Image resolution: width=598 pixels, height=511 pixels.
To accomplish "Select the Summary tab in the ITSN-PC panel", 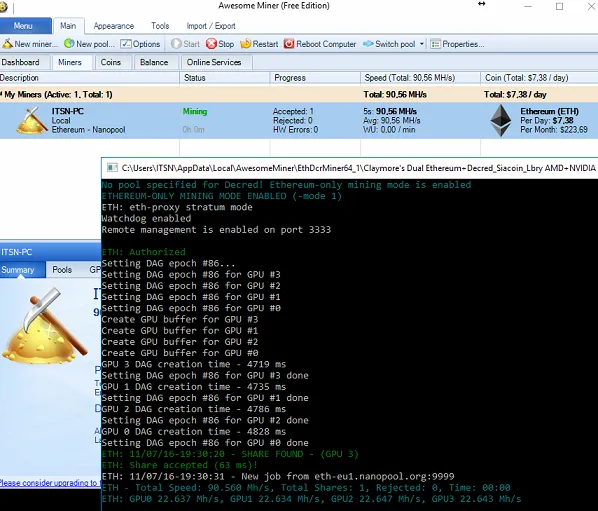I will [23, 270].
